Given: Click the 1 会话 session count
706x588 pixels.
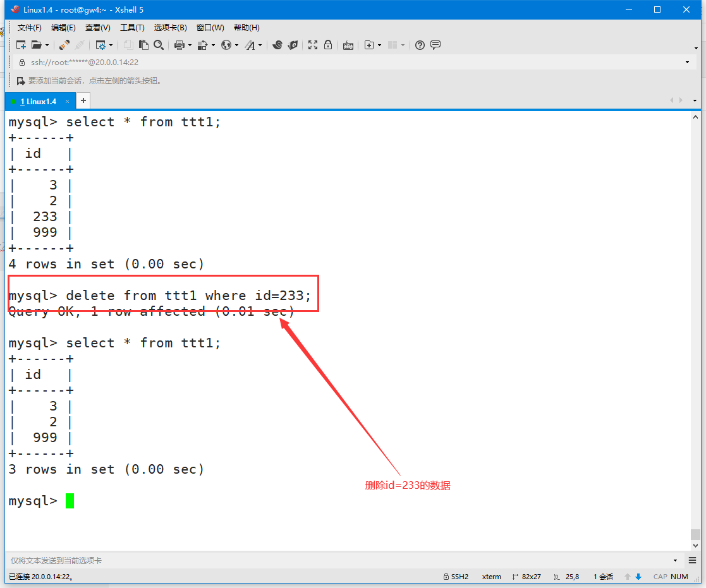Looking at the screenshot, I should coord(603,577).
